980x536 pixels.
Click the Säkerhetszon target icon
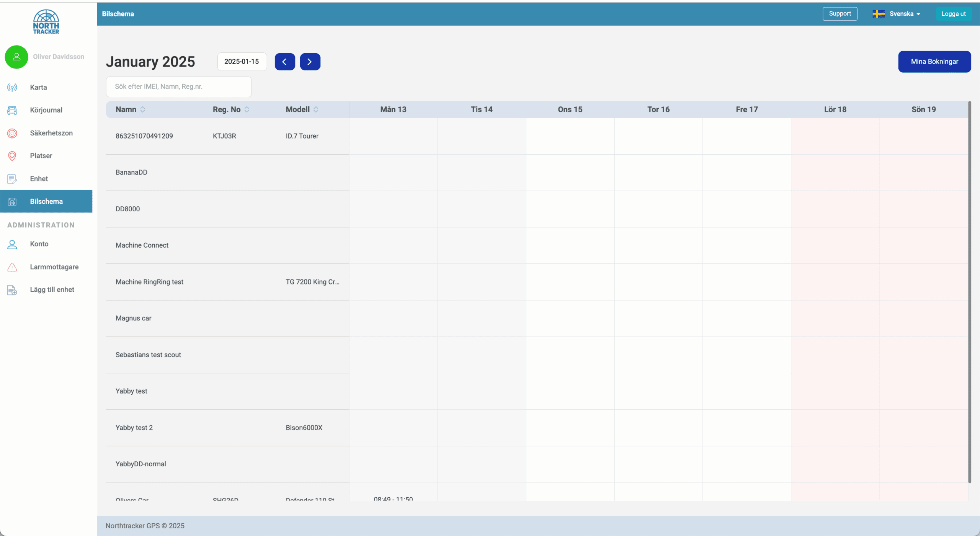click(12, 133)
